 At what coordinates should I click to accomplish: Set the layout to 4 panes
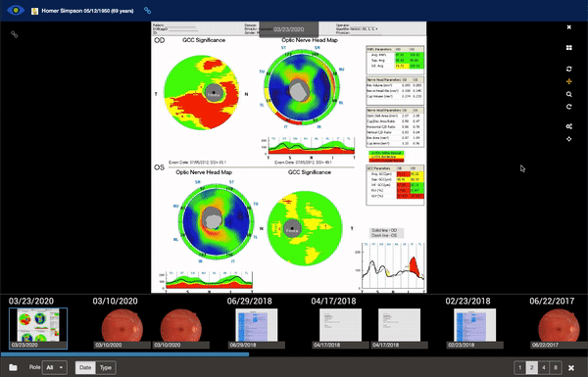[x=544, y=367]
